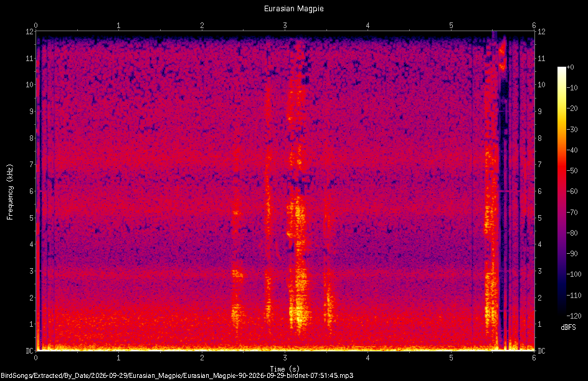This screenshot has width=588, height=381.
Task: Click the call burst near 2.4 seconds, 3 kHz
Action: [237, 274]
